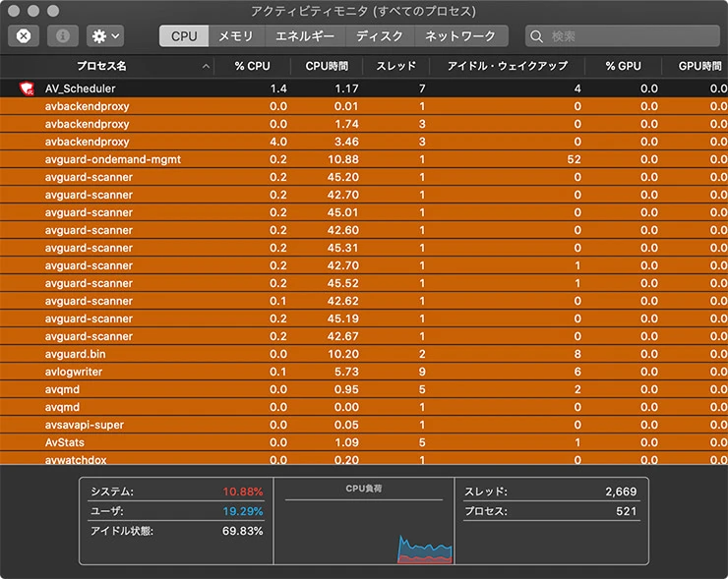Switch to the エネルギー tab

[304, 36]
